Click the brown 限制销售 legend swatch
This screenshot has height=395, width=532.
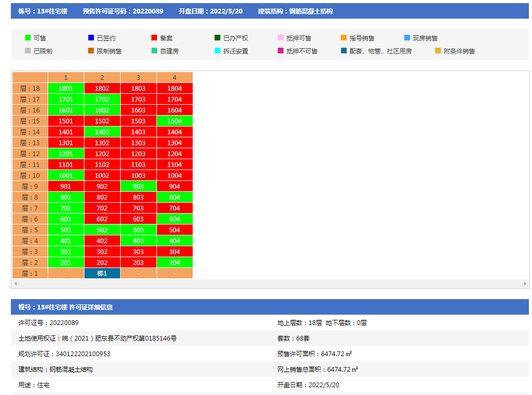point(91,51)
